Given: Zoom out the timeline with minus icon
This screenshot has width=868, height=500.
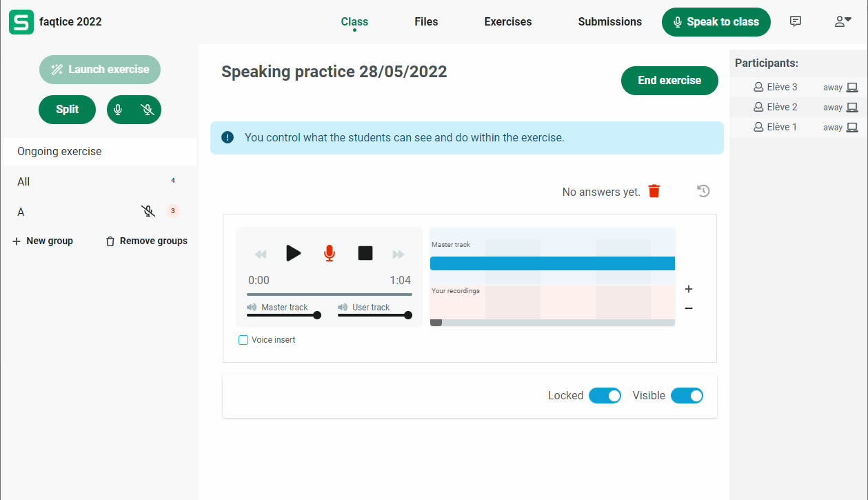Looking at the screenshot, I should pos(689,308).
